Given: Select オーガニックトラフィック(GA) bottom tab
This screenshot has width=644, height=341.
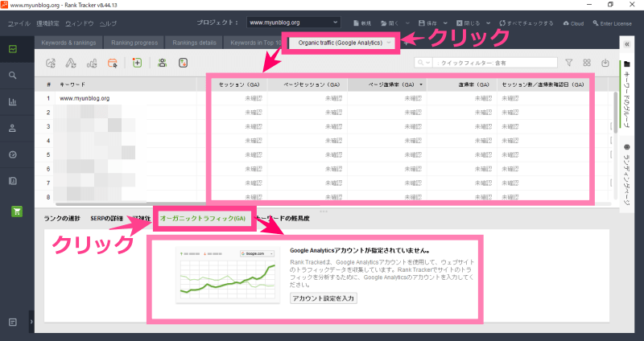Looking at the screenshot, I should (x=203, y=218).
